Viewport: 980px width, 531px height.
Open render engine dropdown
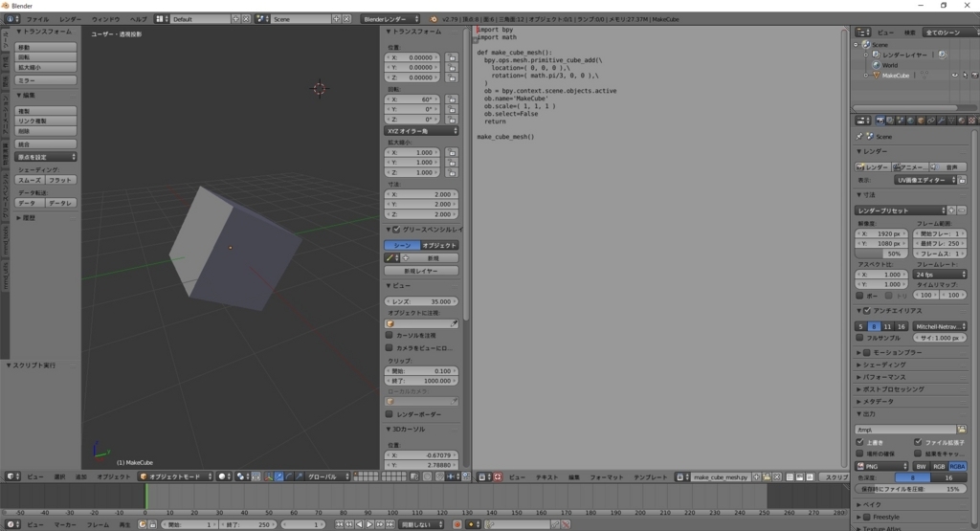[x=390, y=19]
